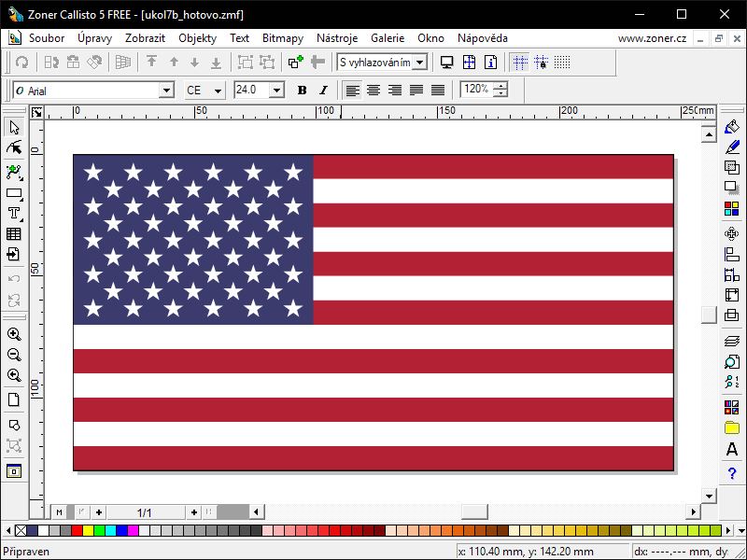Pick the curve drawing tool
Screen dimensions: 747x560
point(14,173)
